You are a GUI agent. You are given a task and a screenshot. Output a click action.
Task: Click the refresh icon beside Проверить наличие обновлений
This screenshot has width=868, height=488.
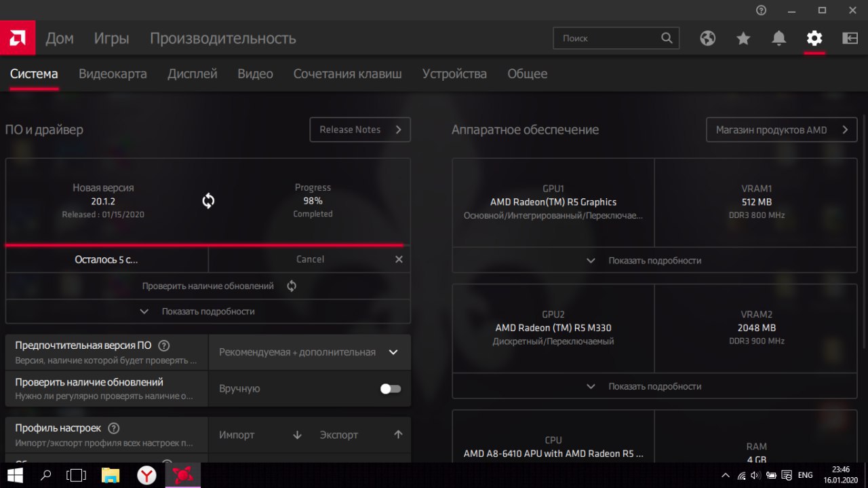click(x=292, y=286)
